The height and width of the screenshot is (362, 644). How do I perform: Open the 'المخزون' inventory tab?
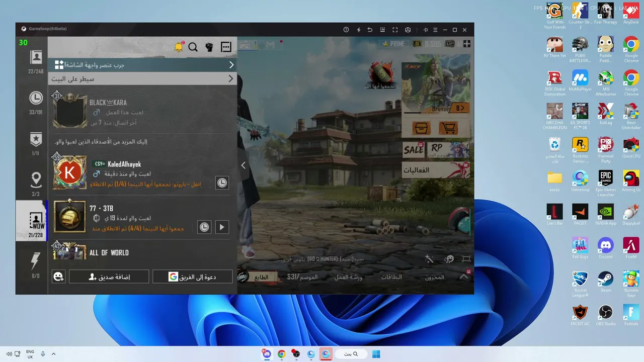pyautogui.click(x=435, y=277)
